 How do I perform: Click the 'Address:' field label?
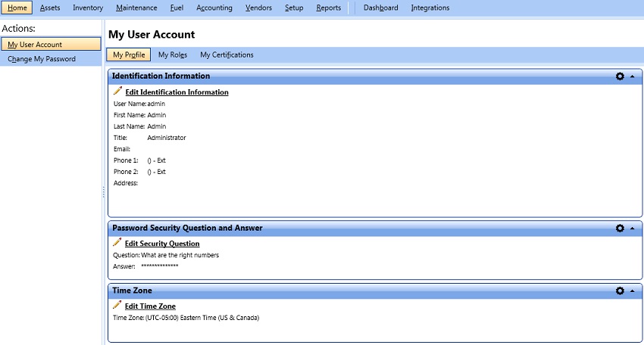coord(125,183)
